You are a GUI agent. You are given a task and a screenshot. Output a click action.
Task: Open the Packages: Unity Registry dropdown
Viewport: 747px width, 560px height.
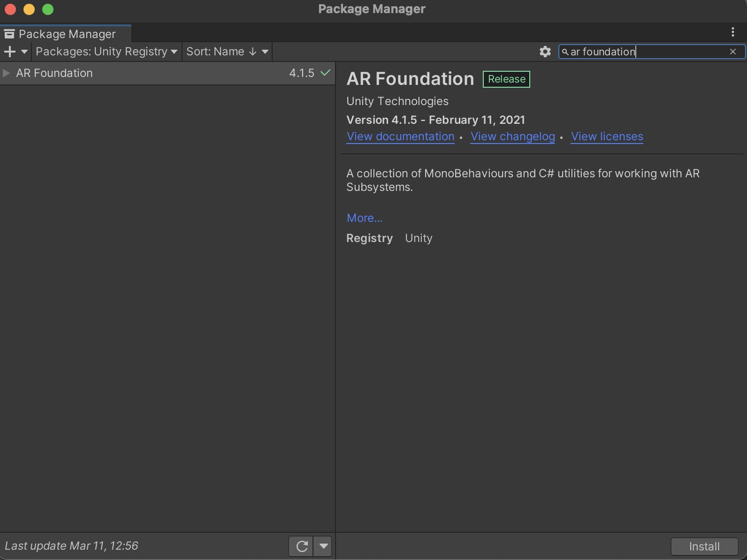106,52
